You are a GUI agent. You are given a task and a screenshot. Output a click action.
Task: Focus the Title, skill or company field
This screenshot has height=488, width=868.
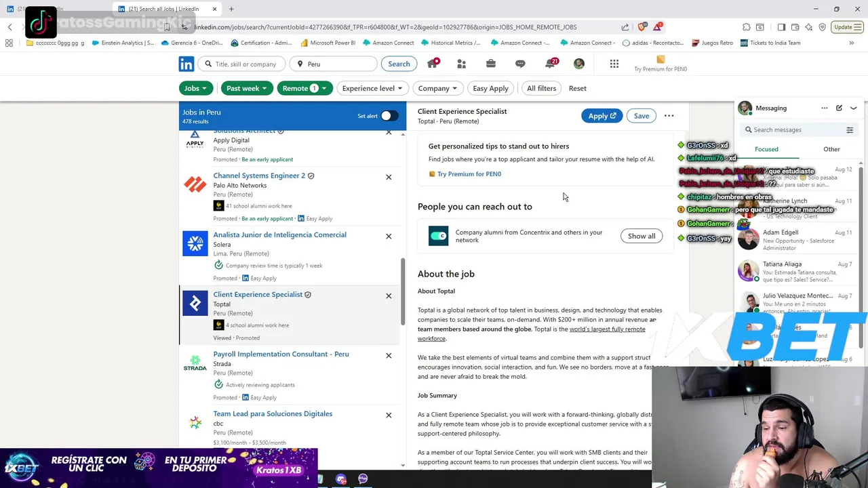pos(243,64)
